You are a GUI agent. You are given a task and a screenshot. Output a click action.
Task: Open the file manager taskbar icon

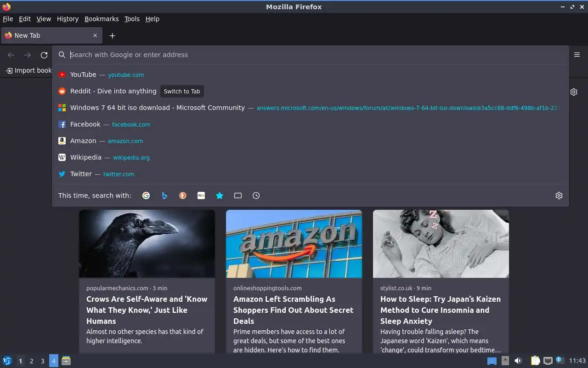point(66,361)
